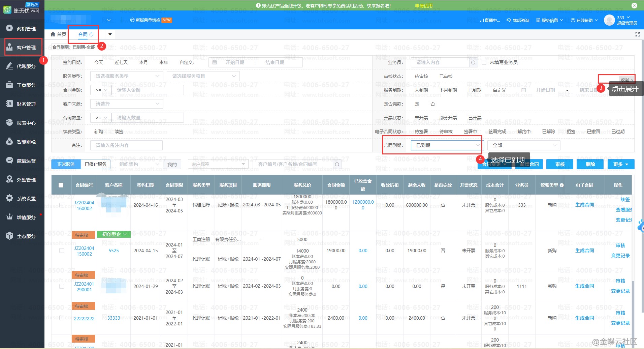The image size is (644, 349).
Task: Expand the 请选择服务类型 dropdown
Action: pos(127,76)
